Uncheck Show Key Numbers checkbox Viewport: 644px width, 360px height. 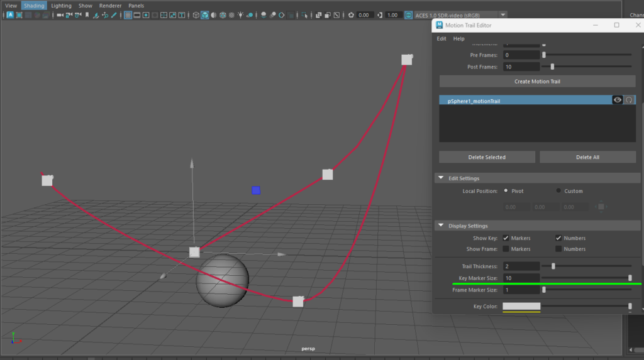coord(558,238)
